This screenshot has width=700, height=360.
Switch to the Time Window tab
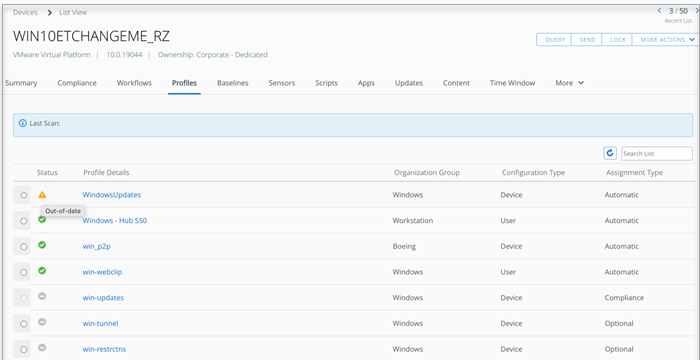512,83
